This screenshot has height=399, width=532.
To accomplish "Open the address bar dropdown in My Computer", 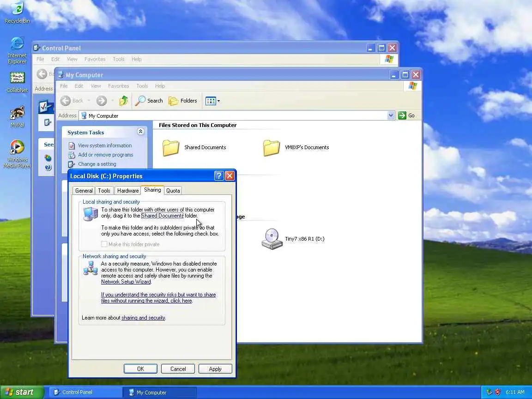I will pos(391,116).
